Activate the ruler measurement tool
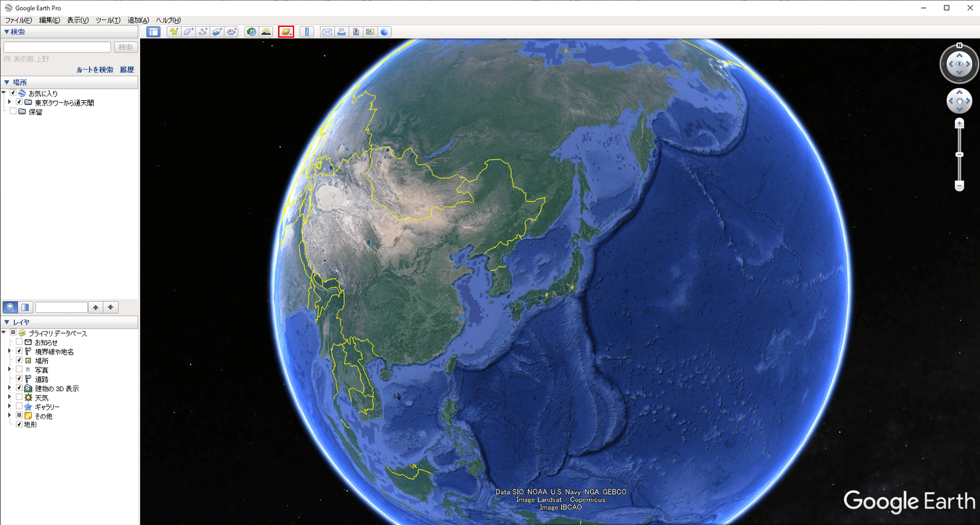 click(x=307, y=31)
